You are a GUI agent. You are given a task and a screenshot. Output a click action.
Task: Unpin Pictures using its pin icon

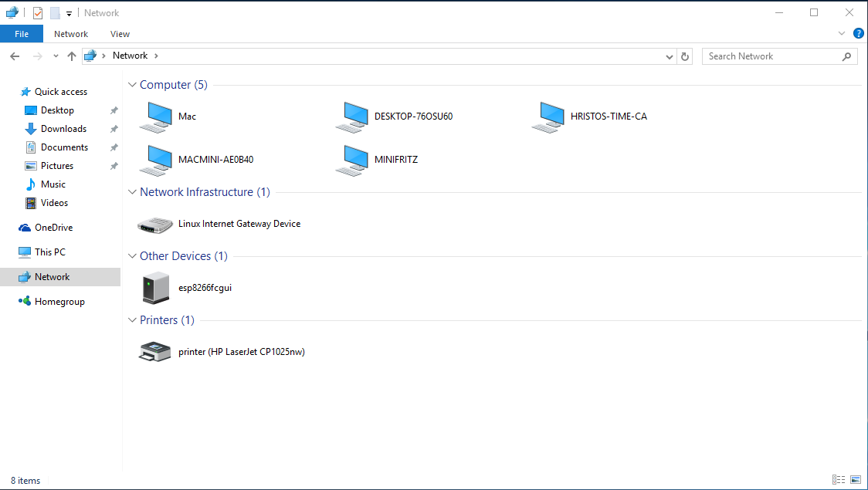[x=114, y=166]
